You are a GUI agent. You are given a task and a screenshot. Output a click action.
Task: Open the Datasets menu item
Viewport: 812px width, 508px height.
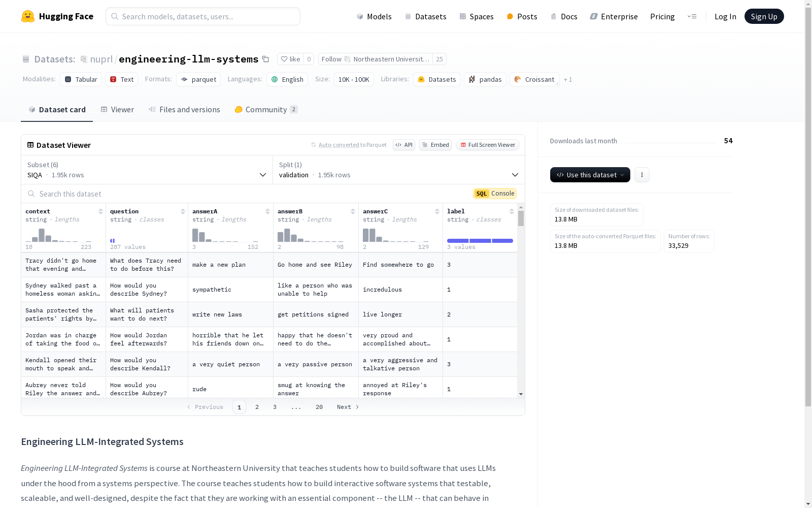coord(425,16)
